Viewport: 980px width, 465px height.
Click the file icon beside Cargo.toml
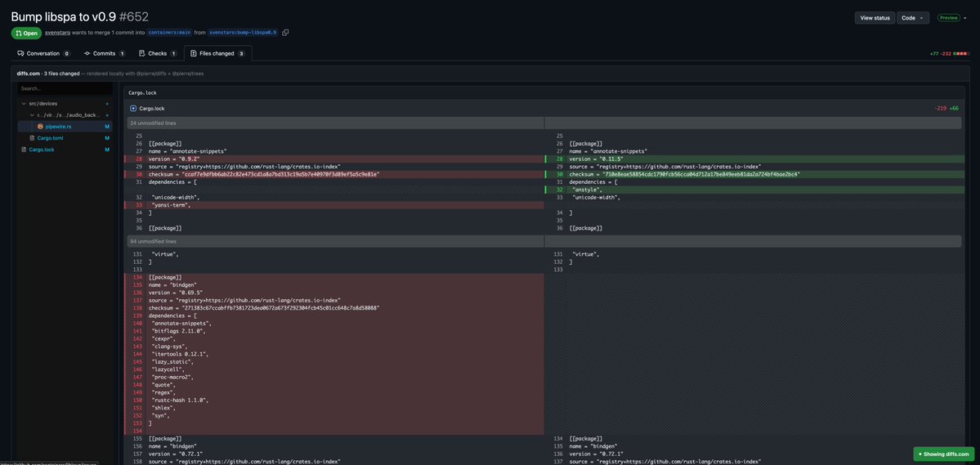click(x=33, y=138)
